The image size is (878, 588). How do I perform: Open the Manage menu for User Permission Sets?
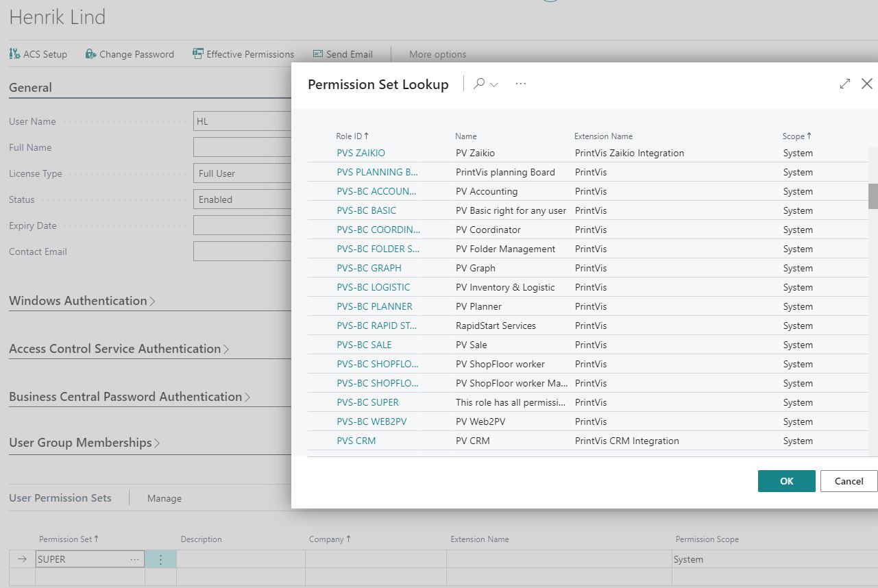click(x=164, y=498)
